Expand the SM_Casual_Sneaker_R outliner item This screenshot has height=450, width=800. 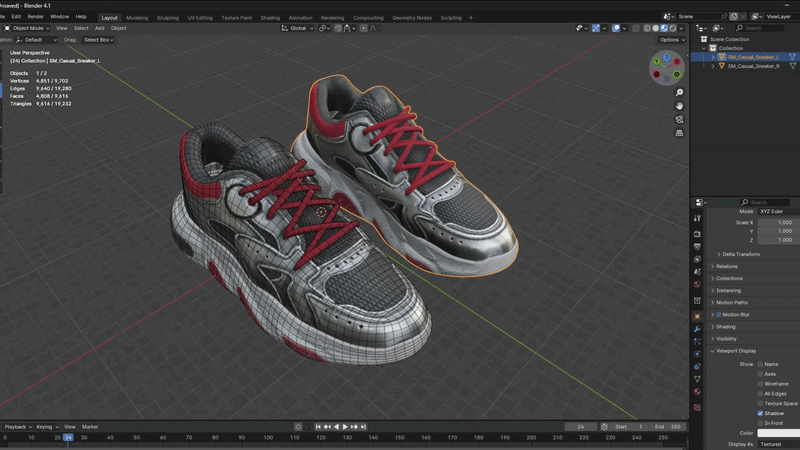pos(713,66)
